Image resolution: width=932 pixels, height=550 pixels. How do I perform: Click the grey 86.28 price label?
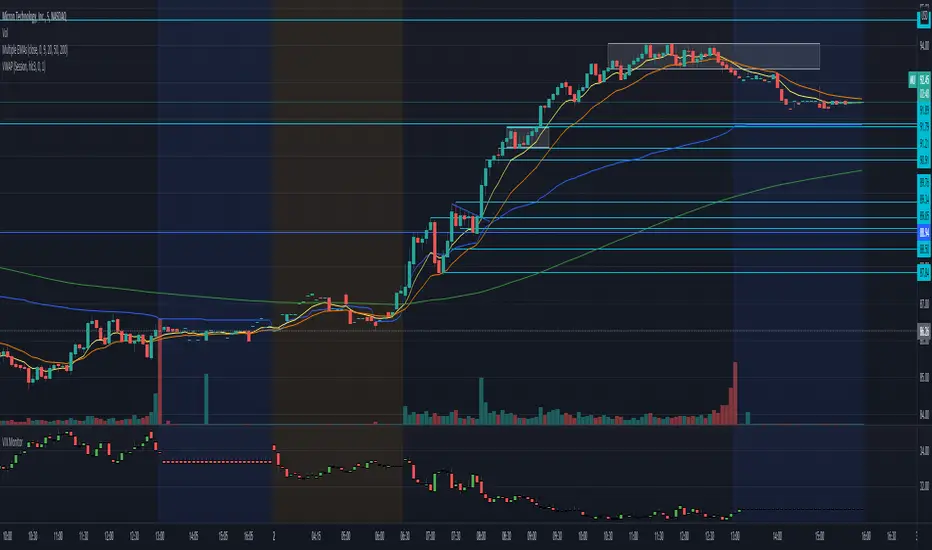pos(924,331)
